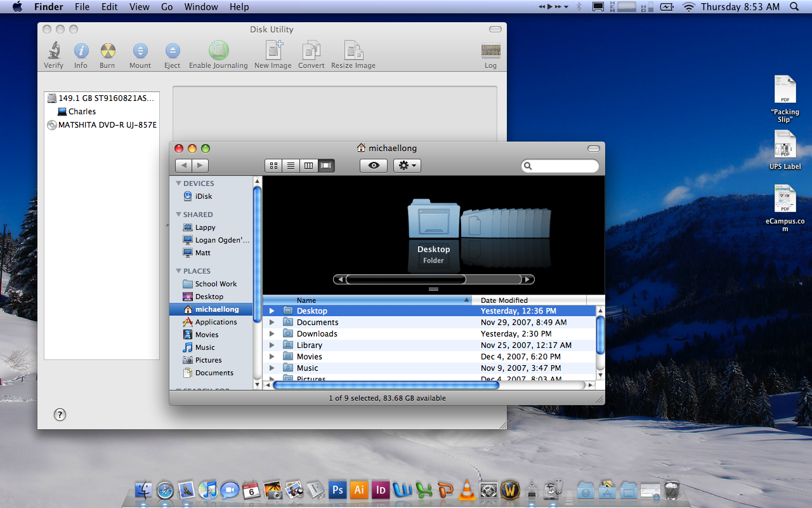812x508 pixels.
Task: Switch Finder to list view
Action: click(291, 166)
